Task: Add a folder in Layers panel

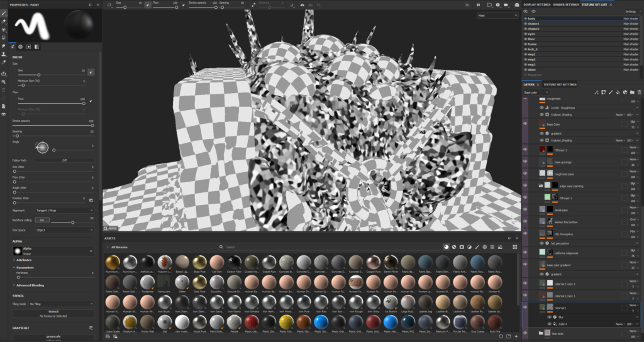Action: click(632, 92)
